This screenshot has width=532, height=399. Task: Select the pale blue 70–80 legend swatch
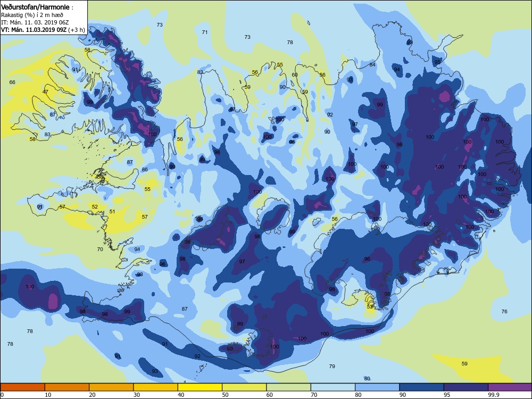[333, 387]
